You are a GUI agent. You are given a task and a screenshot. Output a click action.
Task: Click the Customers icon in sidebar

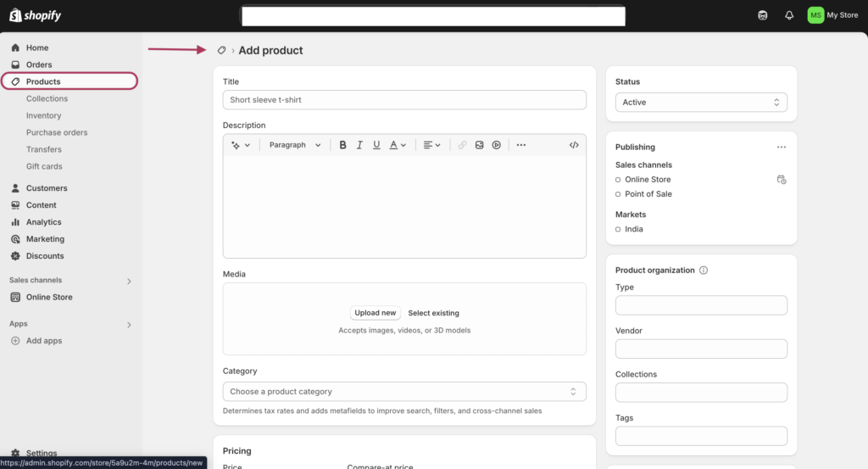tap(15, 188)
